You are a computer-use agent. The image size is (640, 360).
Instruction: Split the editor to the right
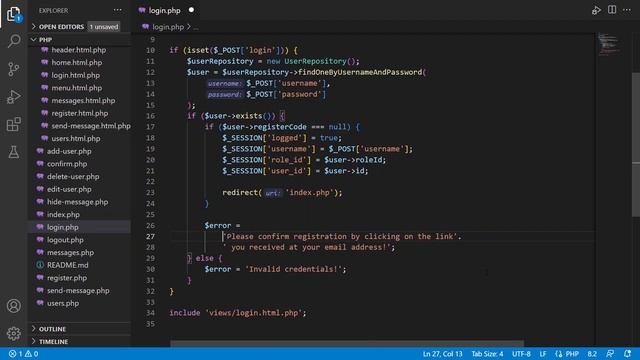612,10
